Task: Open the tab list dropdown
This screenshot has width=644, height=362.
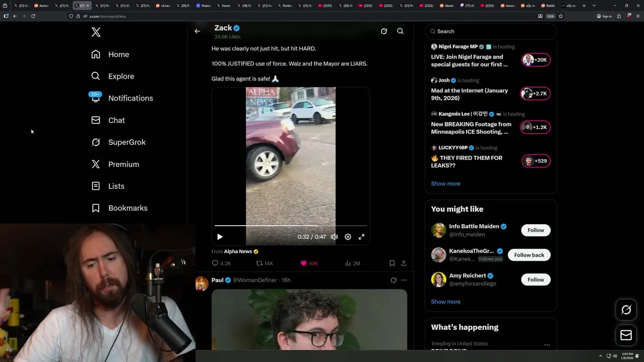Action: (x=594, y=6)
